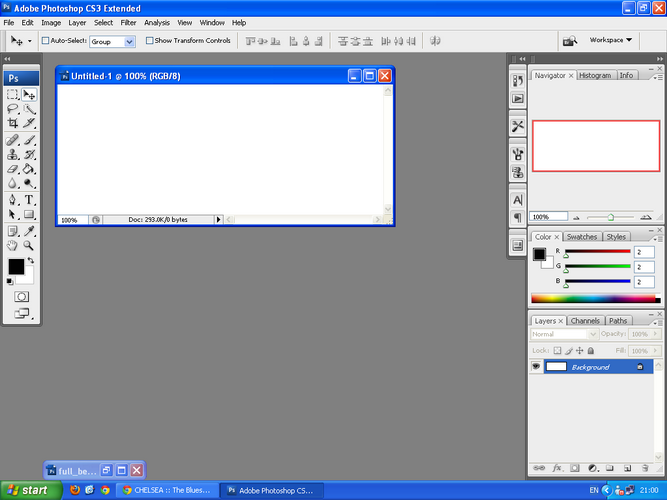Swap foreground and background colors
This screenshot has height=500, width=667.
31,260
